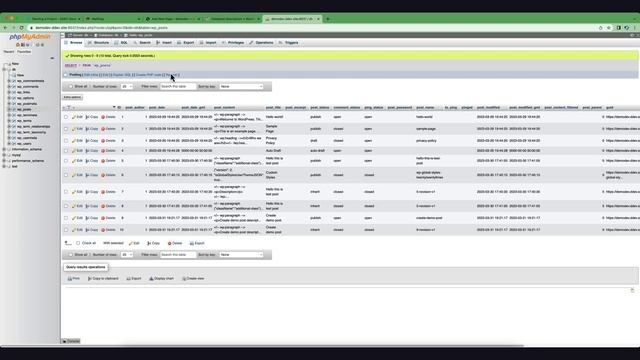This screenshot has width=640, height=360.
Task: Click the browser address bar
Action: pos(310,28)
